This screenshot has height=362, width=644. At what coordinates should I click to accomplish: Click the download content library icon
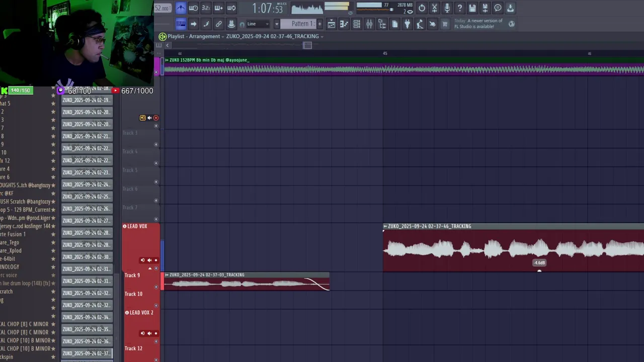(510, 8)
